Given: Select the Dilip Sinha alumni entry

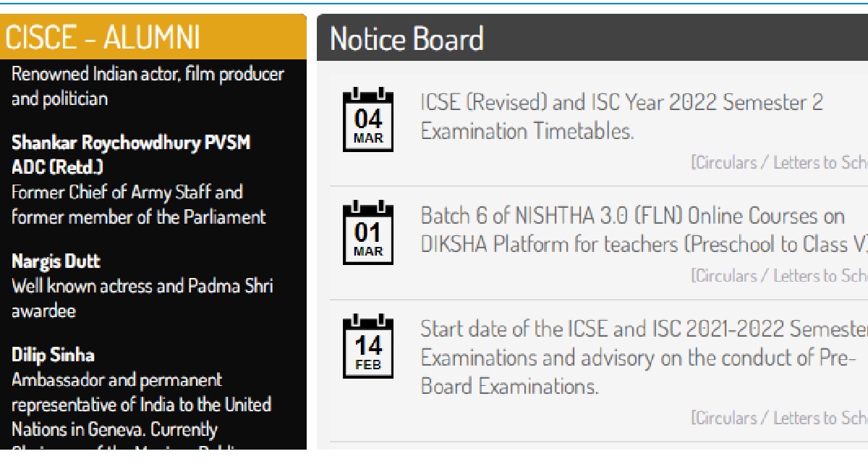Looking at the screenshot, I should [53, 355].
